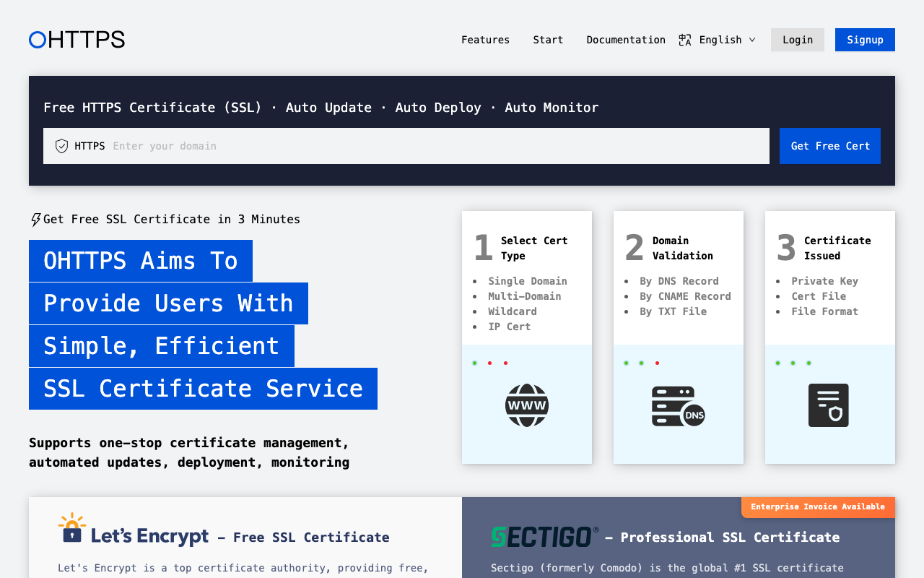Viewport: 924px width, 578px height.
Task: Click the By CNAME Record list item
Action: pos(686,296)
